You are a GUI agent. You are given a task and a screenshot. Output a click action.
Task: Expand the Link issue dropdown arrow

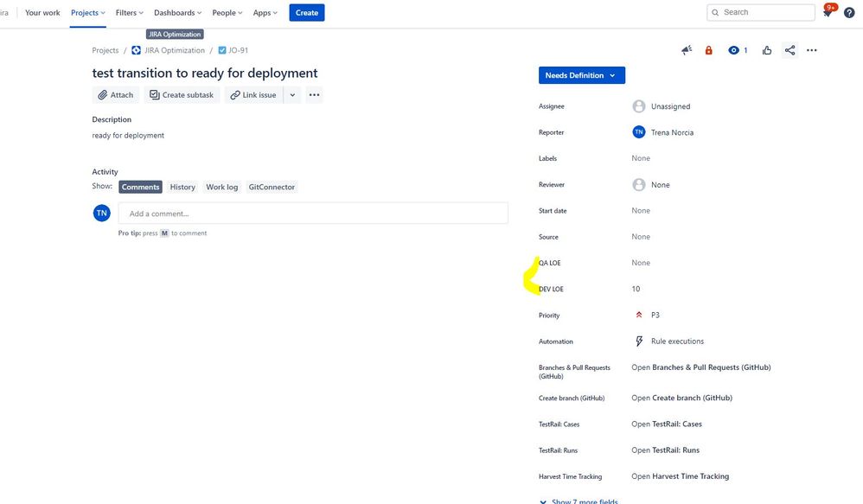(x=293, y=94)
